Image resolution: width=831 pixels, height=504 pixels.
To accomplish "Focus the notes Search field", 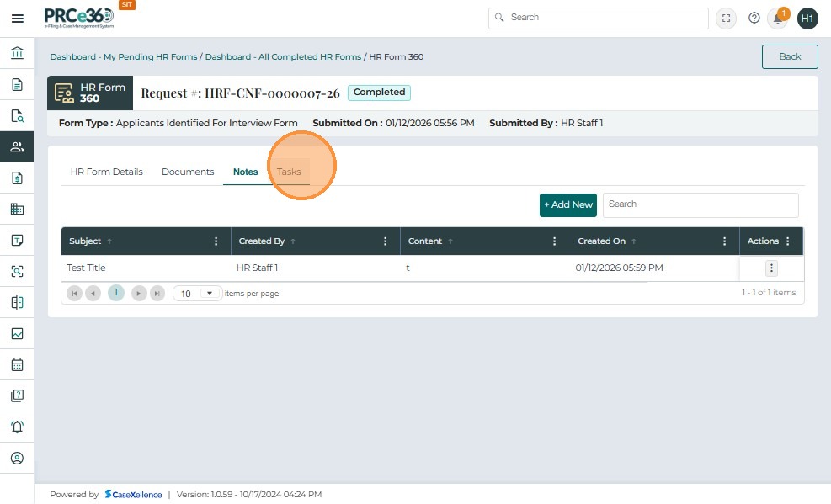I will (700, 205).
